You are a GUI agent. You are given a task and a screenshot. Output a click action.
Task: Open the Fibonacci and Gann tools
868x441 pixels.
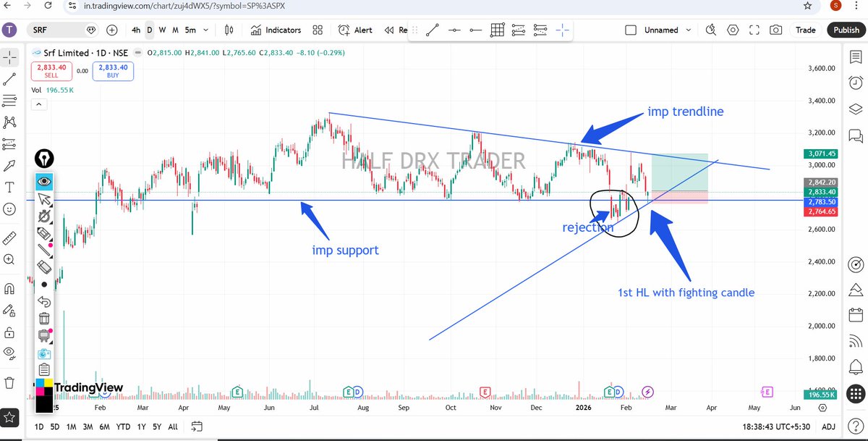(9, 100)
